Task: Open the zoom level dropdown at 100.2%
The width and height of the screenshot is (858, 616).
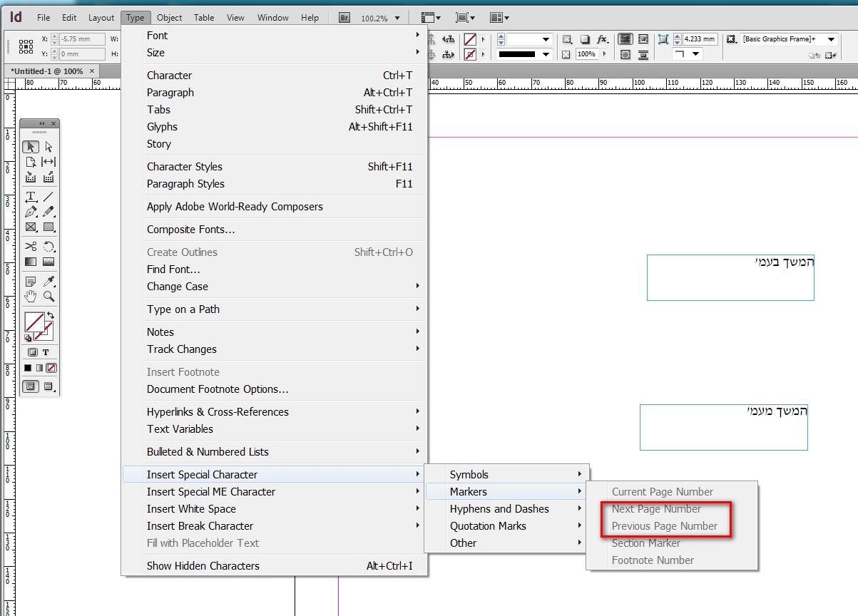Action: pos(398,18)
